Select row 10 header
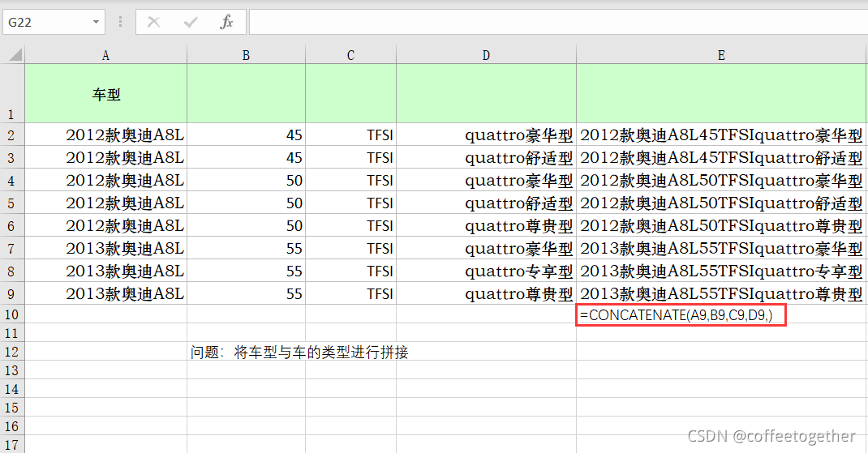This screenshot has height=453, width=868. [12, 314]
